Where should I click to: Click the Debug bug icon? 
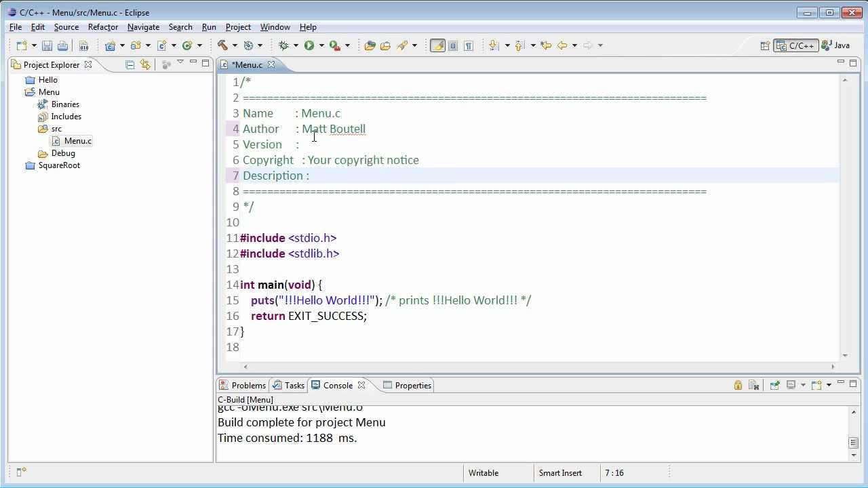[x=283, y=45]
